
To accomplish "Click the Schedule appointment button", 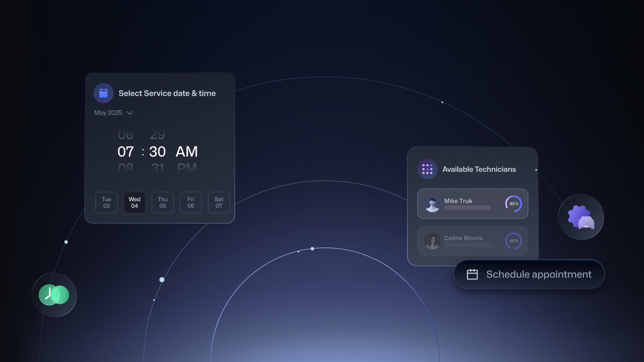I will point(529,274).
